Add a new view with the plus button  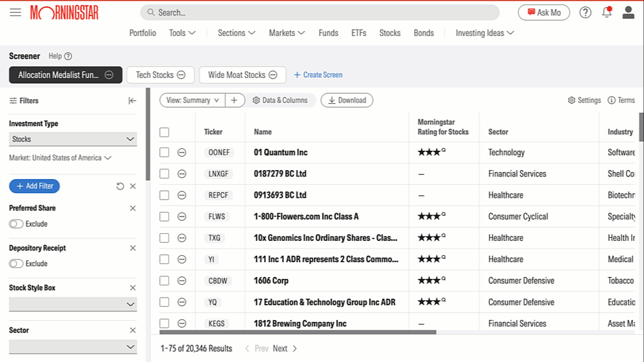pyautogui.click(x=234, y=100)
